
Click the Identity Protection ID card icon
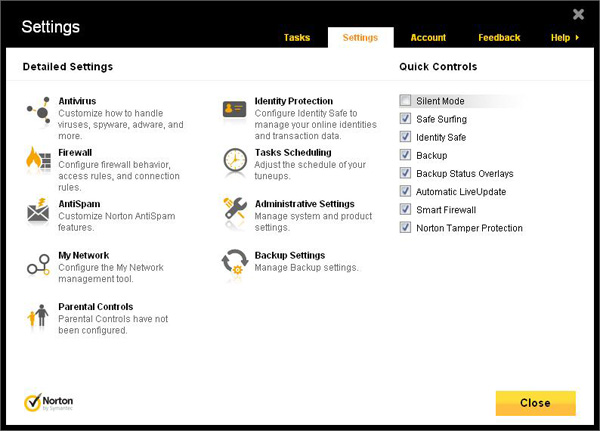click(x=235, y=109)
